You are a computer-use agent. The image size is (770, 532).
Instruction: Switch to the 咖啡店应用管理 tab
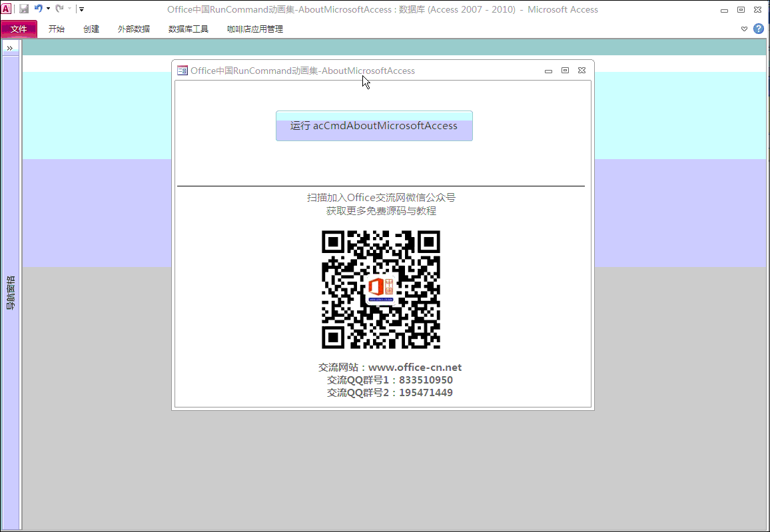point(255,29)
